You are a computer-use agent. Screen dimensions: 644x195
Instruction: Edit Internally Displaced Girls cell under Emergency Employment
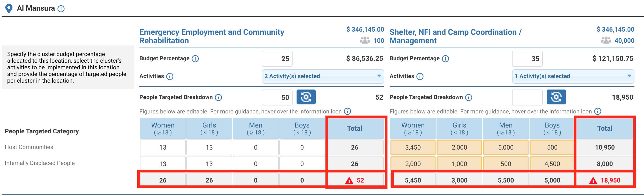point(209,164)
